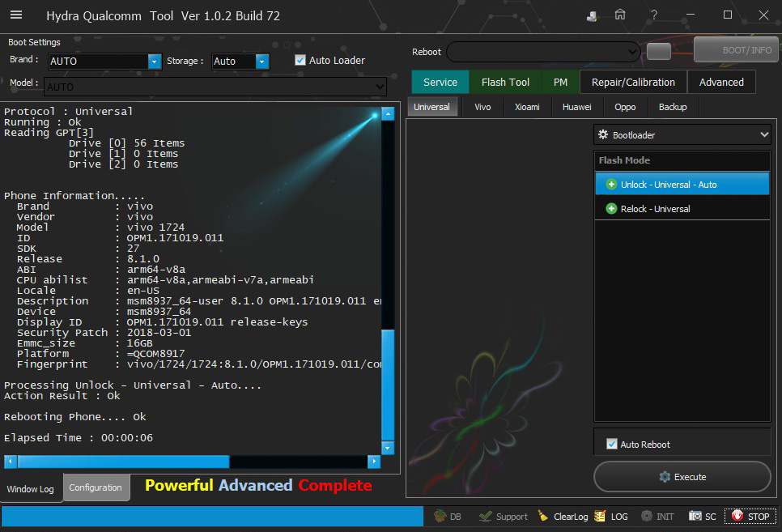Clear the log with the ClearLog broom icon
This screenshot has width=782, height=532.
click(542, 516)
